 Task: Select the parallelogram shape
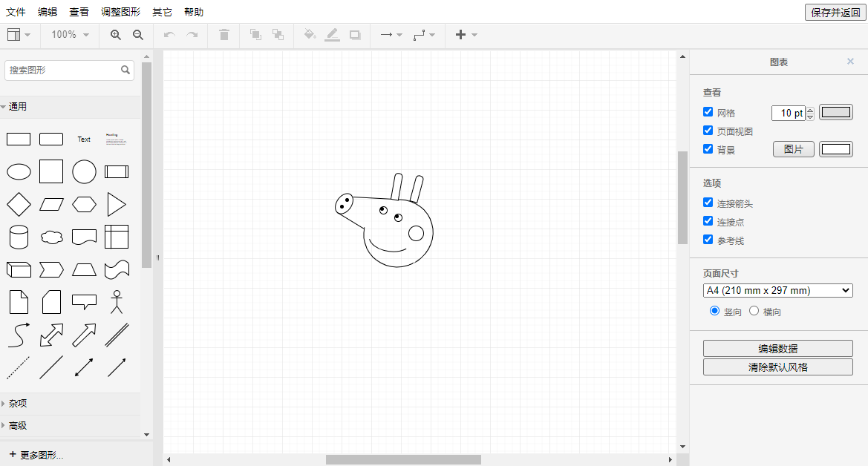pos(51,204)
